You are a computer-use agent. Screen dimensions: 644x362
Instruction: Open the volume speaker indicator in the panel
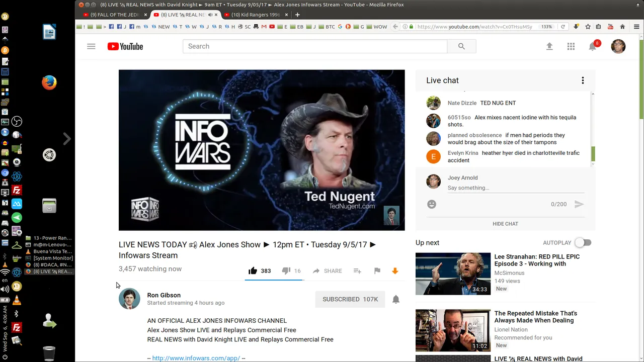pyautogui.click(x=5, y=289)
